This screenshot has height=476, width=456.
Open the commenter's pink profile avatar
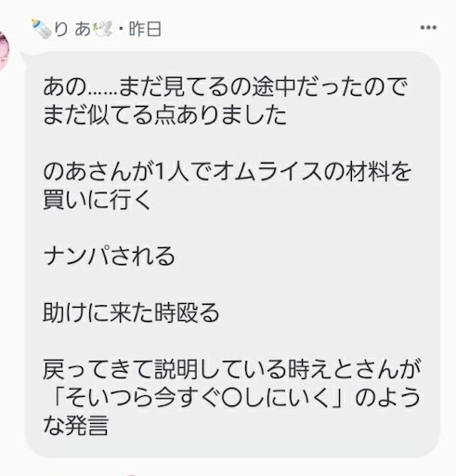pos(4,51)
